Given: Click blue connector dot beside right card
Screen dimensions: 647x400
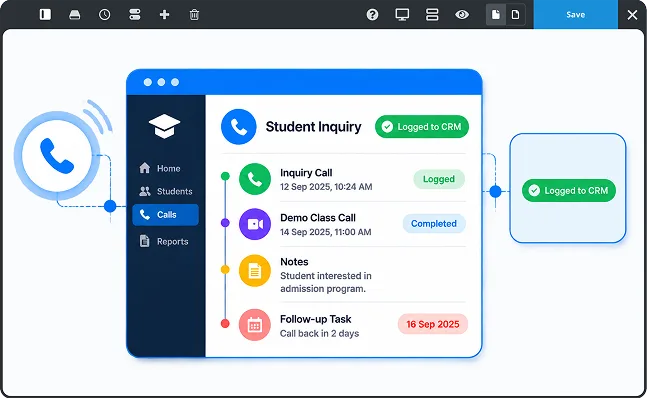Looking at the screenshot, I should coord(495,191).
